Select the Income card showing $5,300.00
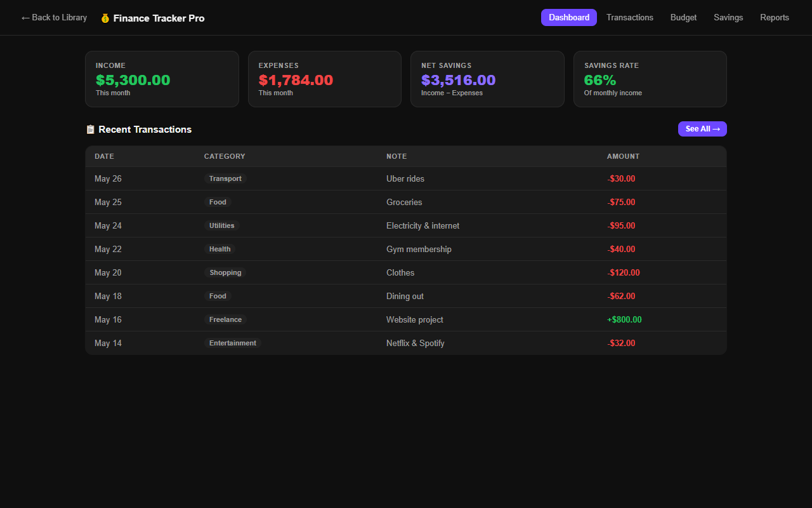The image size is (812, 508). (162, 79)
